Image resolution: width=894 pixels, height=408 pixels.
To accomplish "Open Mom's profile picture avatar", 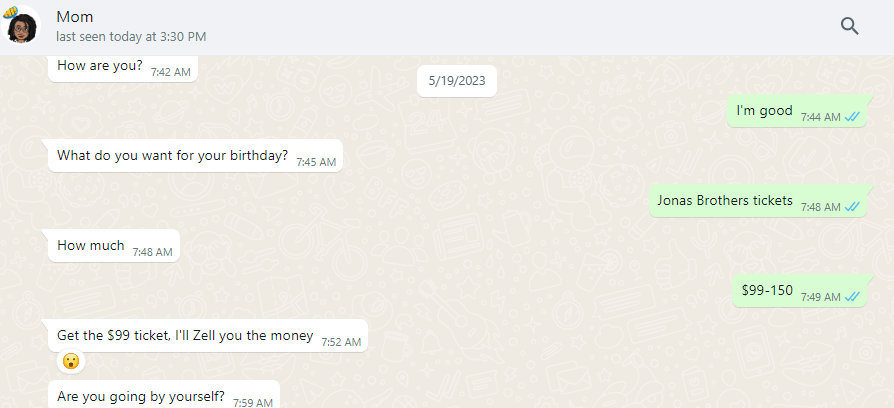I will pyautogui.click(x=22, y=27).
